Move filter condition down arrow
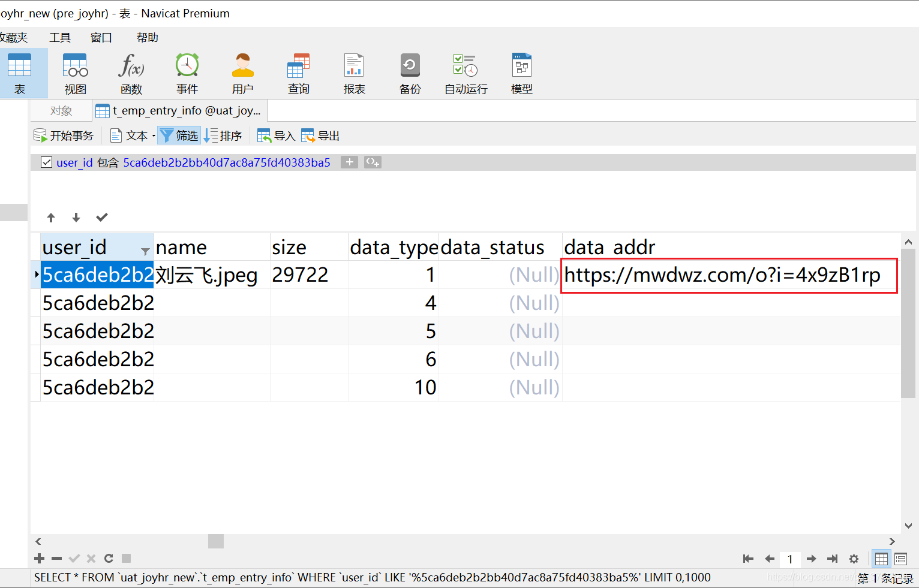 click(x=76, y=218)
